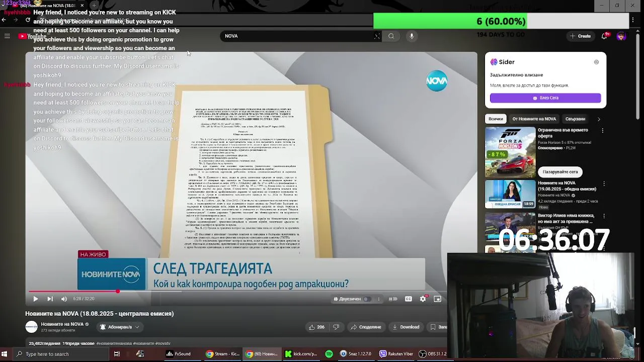Dislike the video

336,327
